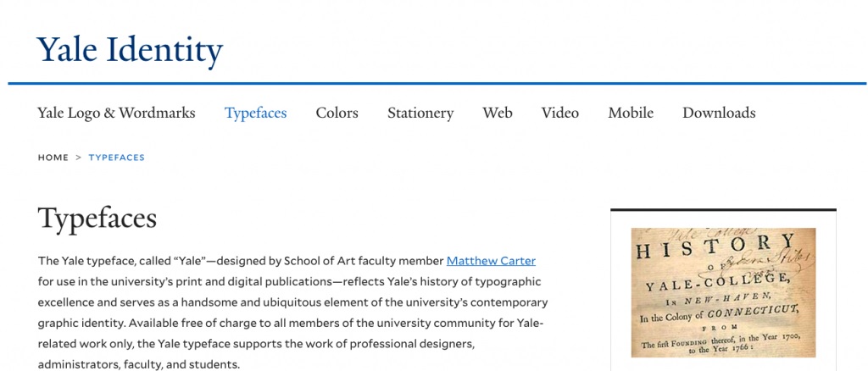Go to the Colors section
The image size is (868, 371).
337,113
